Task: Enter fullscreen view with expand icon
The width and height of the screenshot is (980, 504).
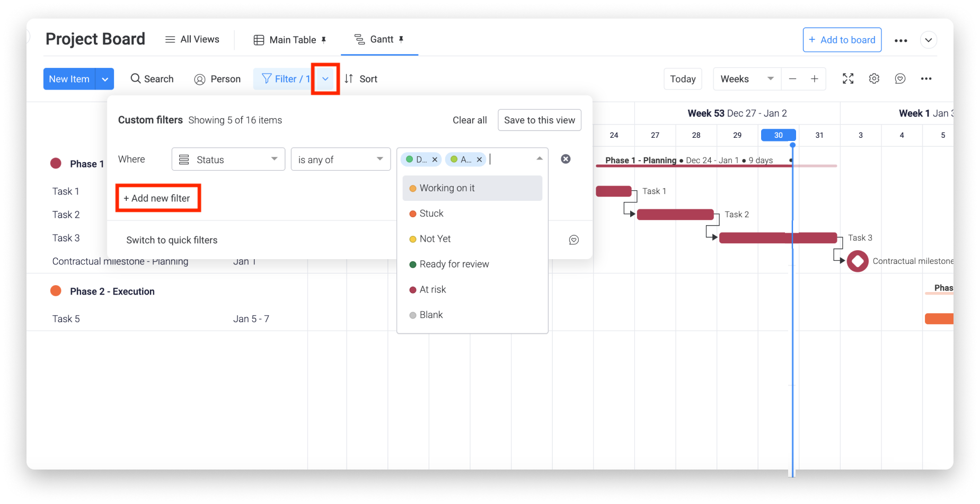Action: [x=848, y=79]
